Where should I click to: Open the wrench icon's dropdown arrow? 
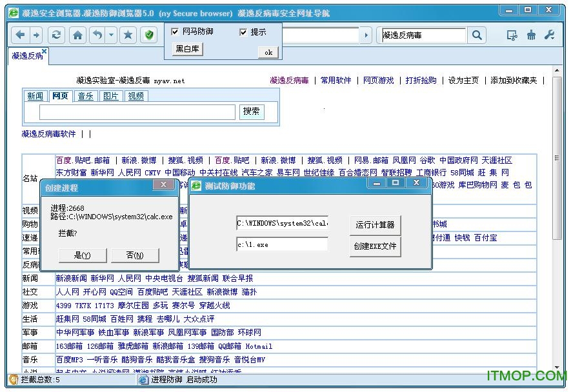(x=553, y=38)
